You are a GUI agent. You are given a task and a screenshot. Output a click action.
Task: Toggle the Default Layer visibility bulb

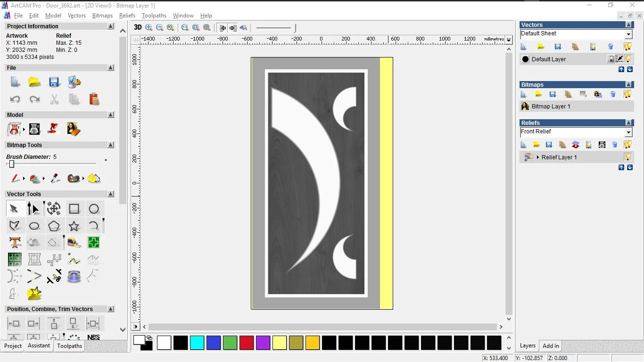[628, 59]
